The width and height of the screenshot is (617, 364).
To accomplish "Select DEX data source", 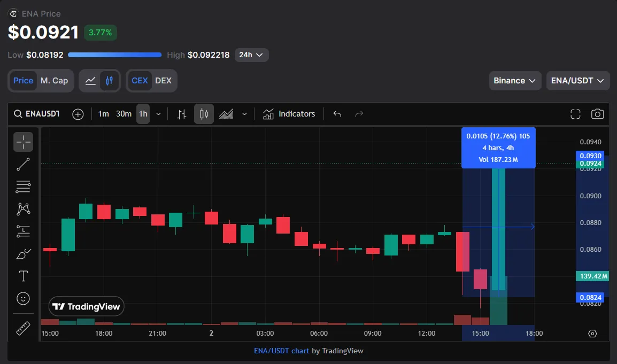I will point(163,81).
